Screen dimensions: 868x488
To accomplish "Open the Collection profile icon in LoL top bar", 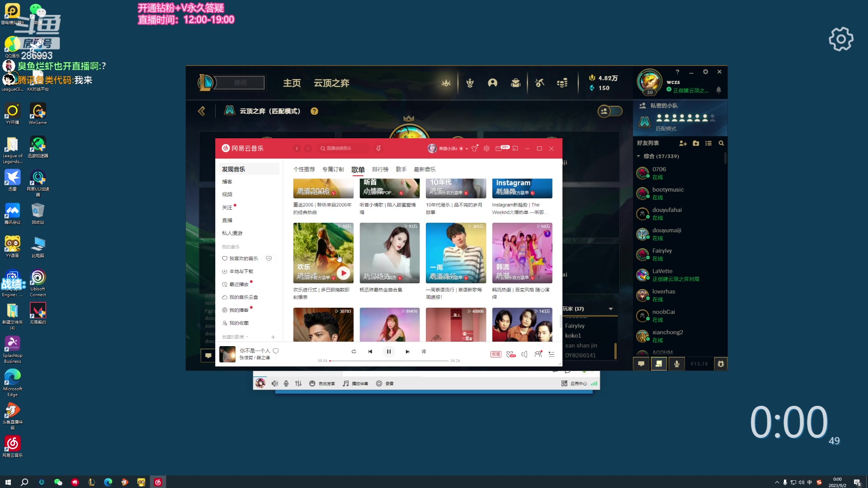I will point(492,83).
